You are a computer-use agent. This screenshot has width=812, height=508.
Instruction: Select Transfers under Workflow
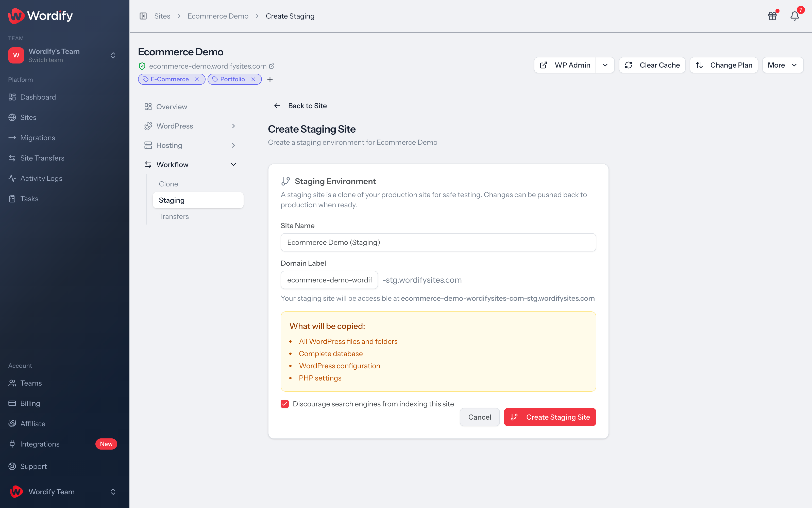coord(198,217)
